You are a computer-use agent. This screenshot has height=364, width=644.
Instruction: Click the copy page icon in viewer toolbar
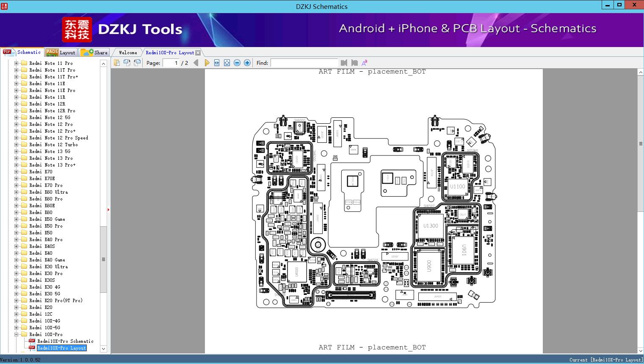click(117, 63)
